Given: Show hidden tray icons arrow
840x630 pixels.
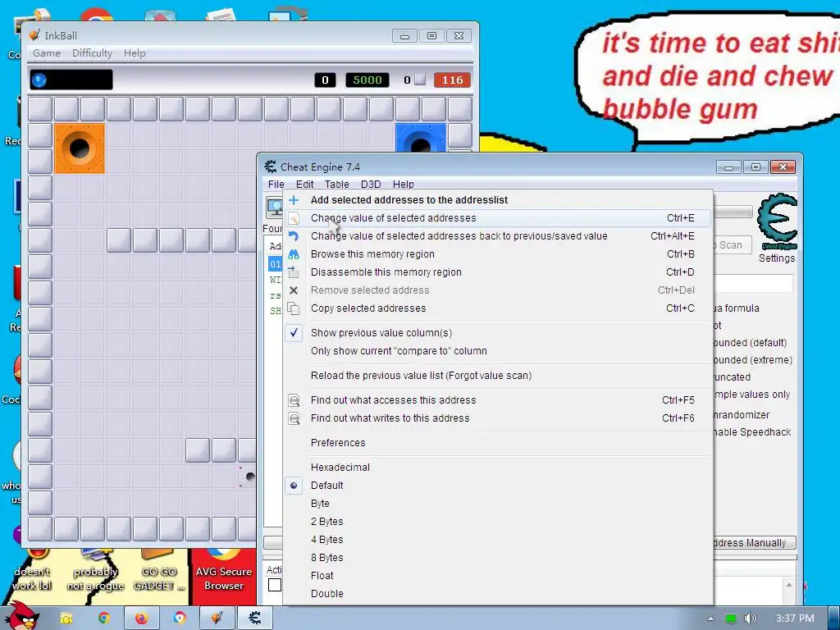Looking at the screenshot, I should point(710,619).
